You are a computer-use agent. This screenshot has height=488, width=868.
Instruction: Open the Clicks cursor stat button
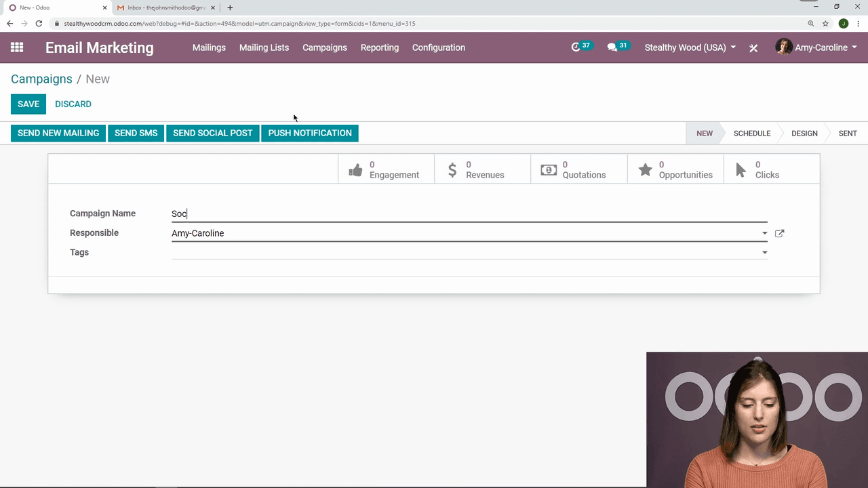(x=771, y=169)
